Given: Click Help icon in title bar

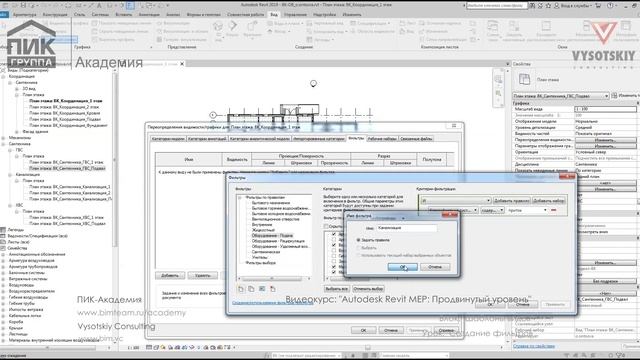Looking at the screenshot, I should pyautogui.click(x=611, y=6).
